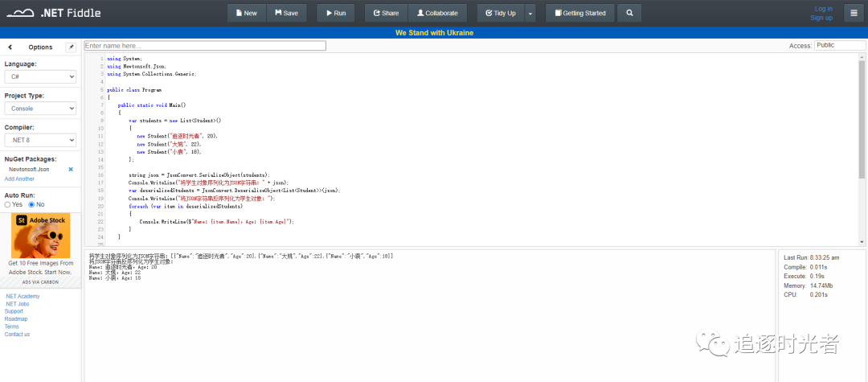Open the Terms link
This screenshot has height=382, width=868.
11,327
